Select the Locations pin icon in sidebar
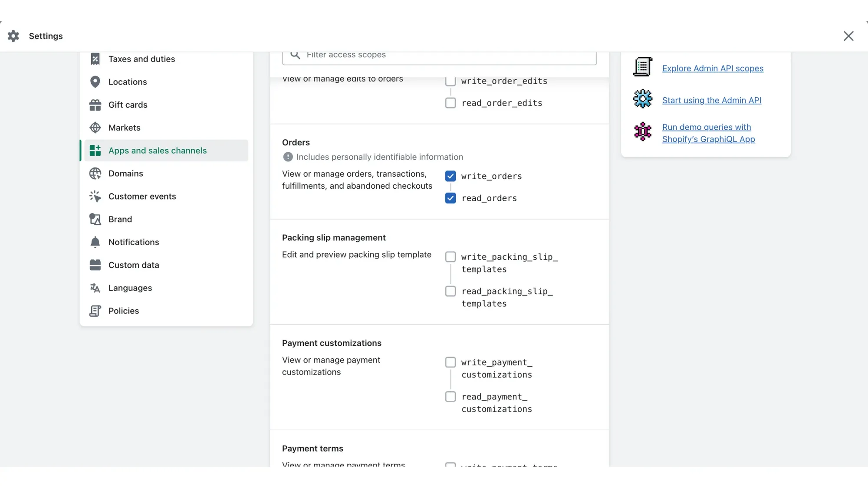This screenshot has height=488, width=868. coord(95,82)
